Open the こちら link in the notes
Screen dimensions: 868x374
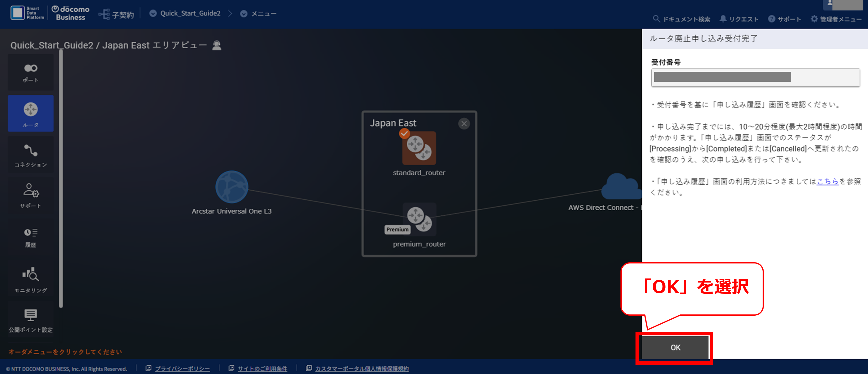(x=827, y=182)
